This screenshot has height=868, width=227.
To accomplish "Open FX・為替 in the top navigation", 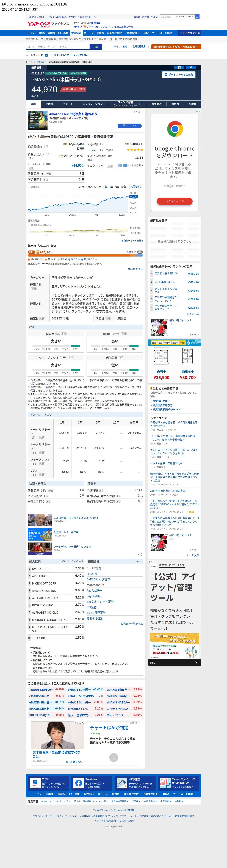I will [x=63, y=33].
